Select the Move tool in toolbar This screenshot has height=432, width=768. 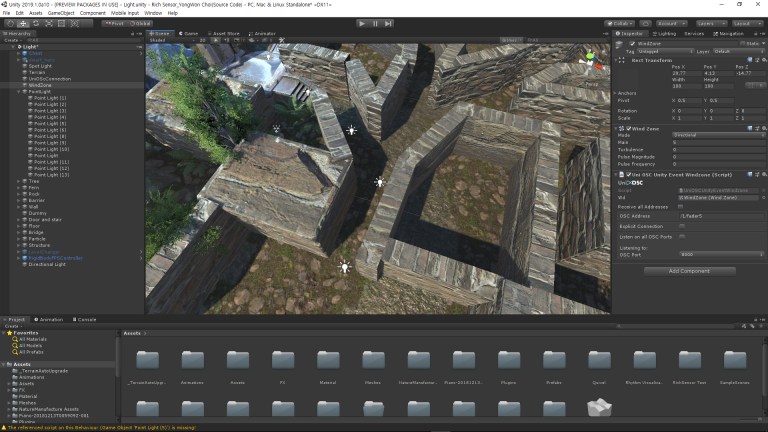23,23
